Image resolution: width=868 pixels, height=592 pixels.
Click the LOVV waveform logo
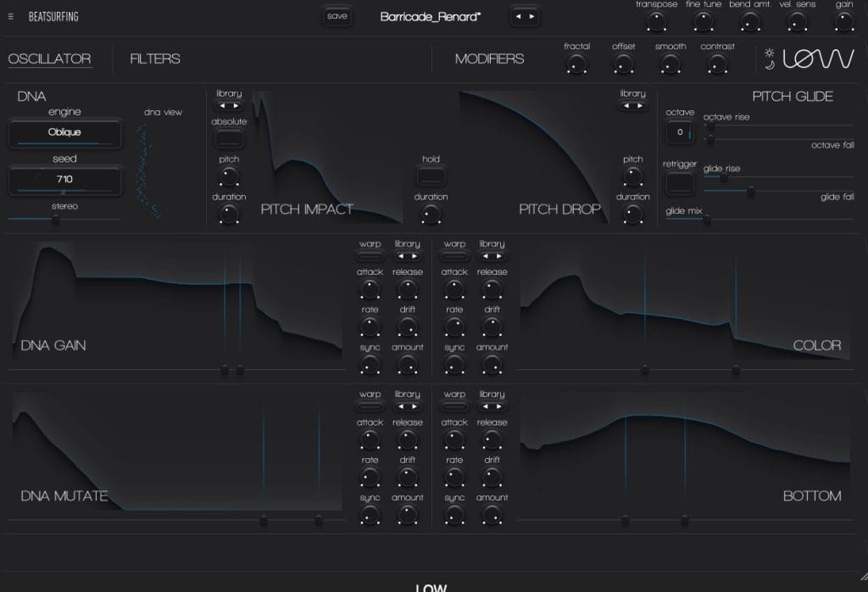pyautogui.click(x=818, y=59)
